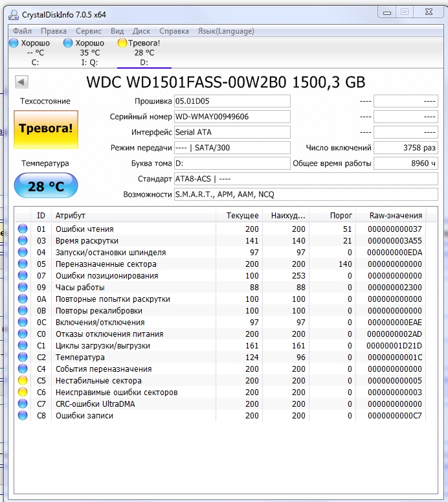Click status circle for attribute 01 Ошибки чтения
448x502 pixels.
click(23, 229)
